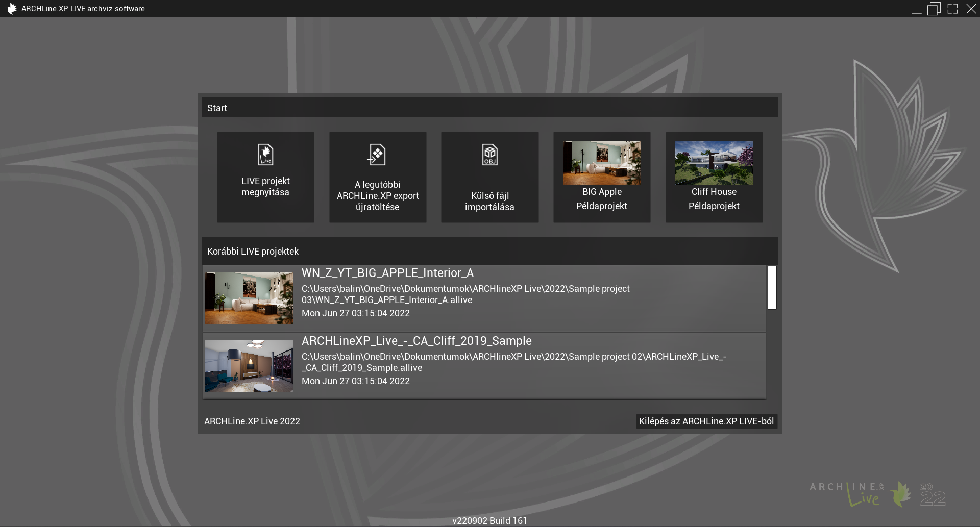Click the LIVE projekt megnyitása label
This screenshot has height=527, width=980.
(265, 187)
